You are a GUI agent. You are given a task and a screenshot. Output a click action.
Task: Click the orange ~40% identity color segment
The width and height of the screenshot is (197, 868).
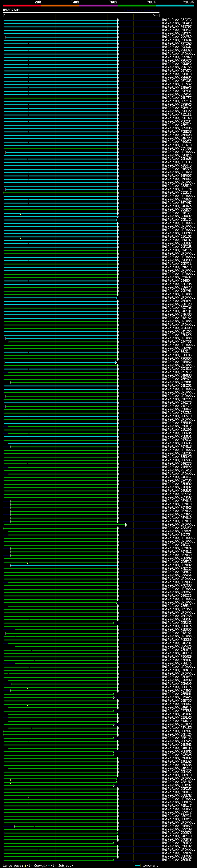pyautogui.click(x=60, y=6)
